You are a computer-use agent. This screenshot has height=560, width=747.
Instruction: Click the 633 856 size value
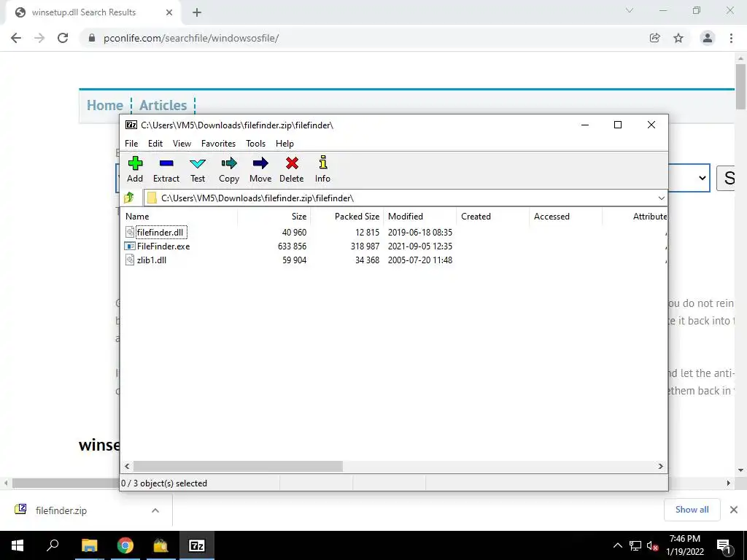pyautogui.click(x=292, y=246)
